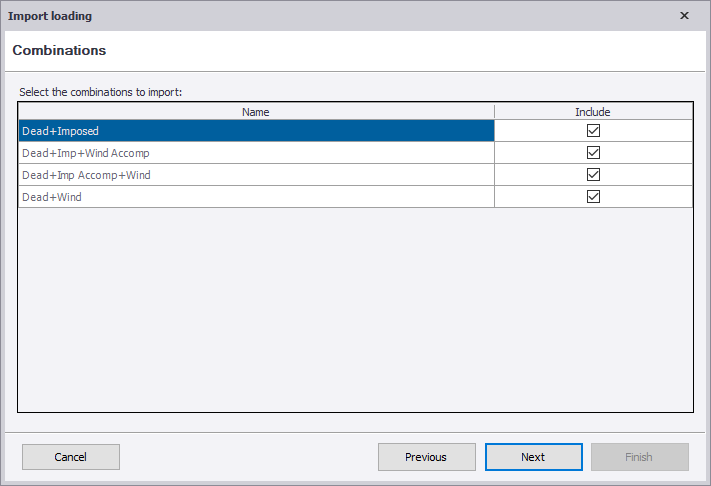Click the Combinations page heading
This screenshot has width=711, height=486.
click(59, 50)
